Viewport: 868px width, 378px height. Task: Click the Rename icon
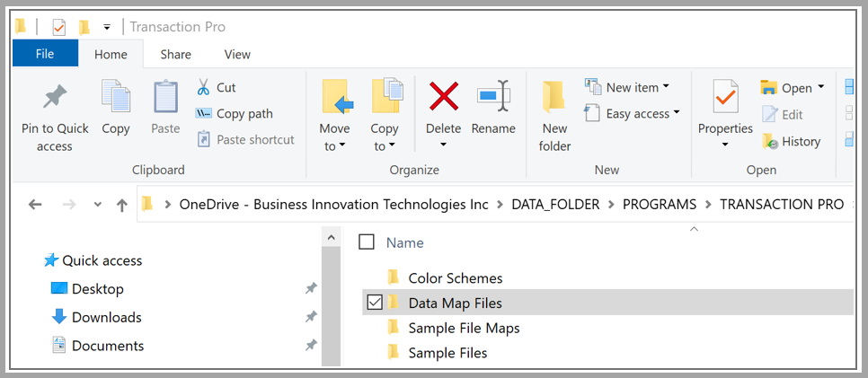pyautogui.click(x=493, y=96)
